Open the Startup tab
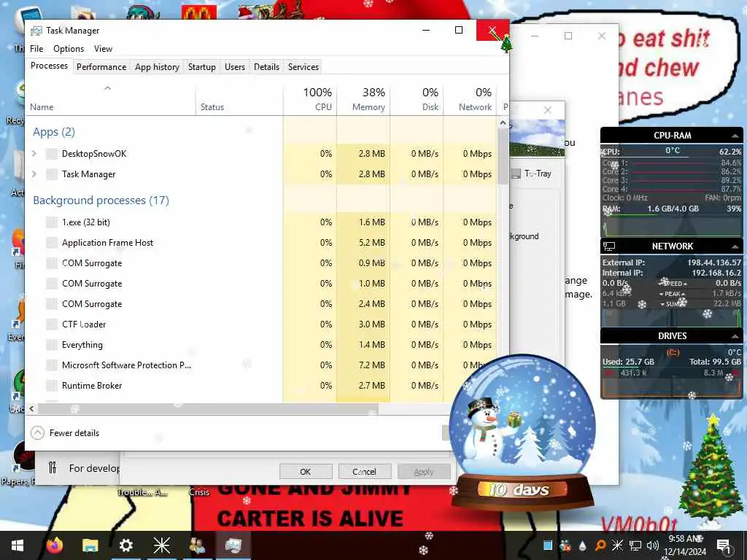Viewport: 747px width, 560px height. pyautogui.click(x=202, y=66)
